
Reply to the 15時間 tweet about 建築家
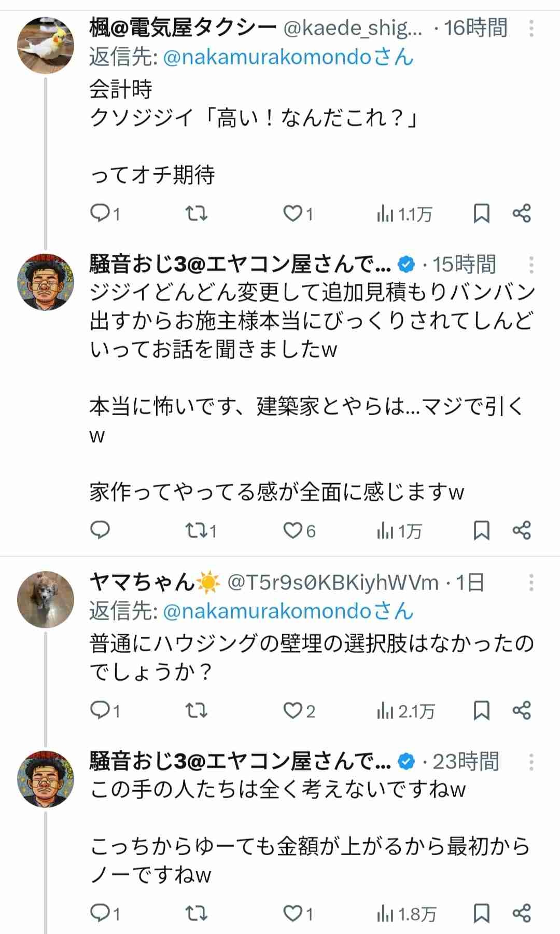coord(100,530)
